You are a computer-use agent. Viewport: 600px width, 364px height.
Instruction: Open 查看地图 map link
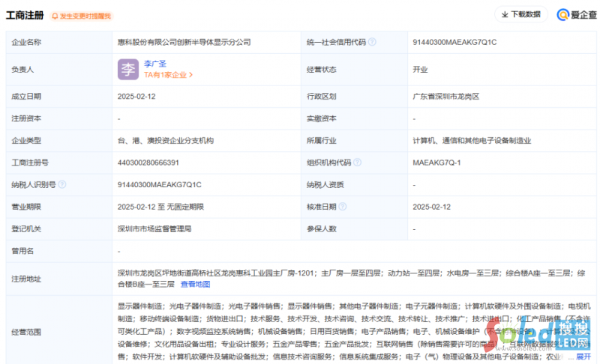pos(195,285)
